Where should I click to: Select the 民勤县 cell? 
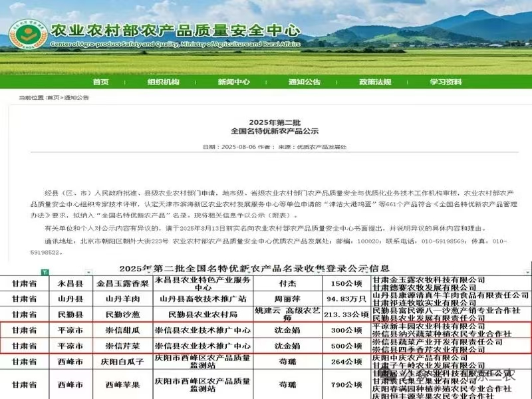click(x=70, y=315)
